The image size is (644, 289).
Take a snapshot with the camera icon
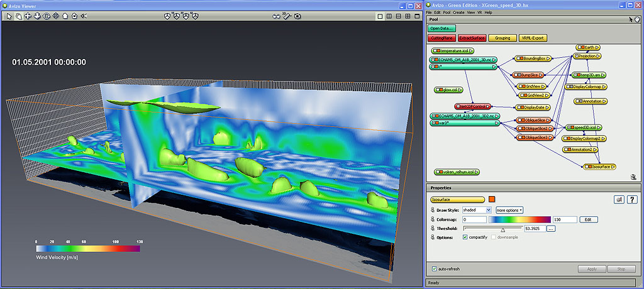[x=297, y=16]
